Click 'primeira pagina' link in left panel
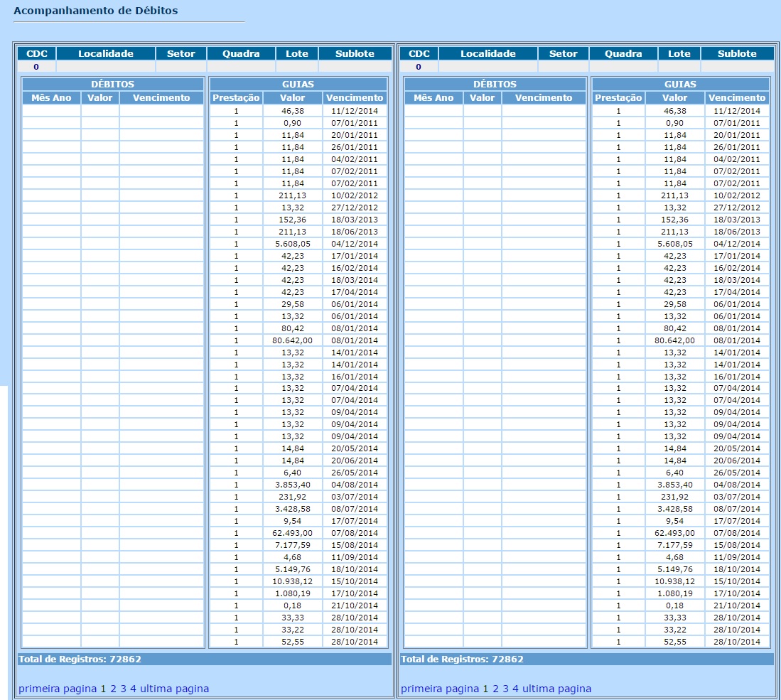 click(57, 689)
